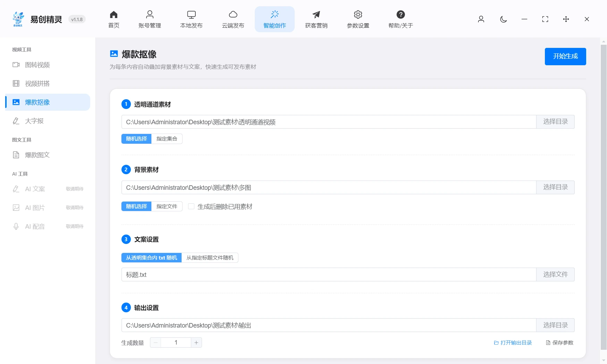Click the user profile icon
This screenshot has height=364, width=607.
point(481,19)
